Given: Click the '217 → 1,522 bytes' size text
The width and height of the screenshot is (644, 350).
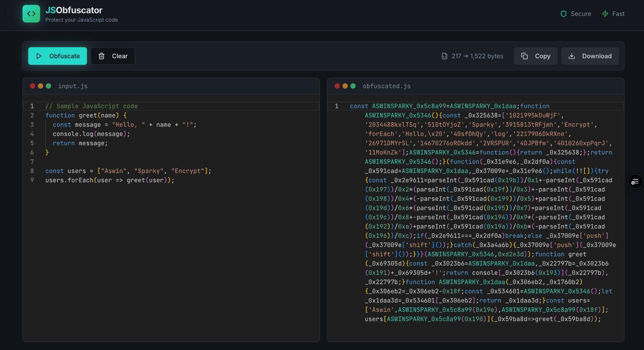Looking at the screenshot, I should 477,56.
